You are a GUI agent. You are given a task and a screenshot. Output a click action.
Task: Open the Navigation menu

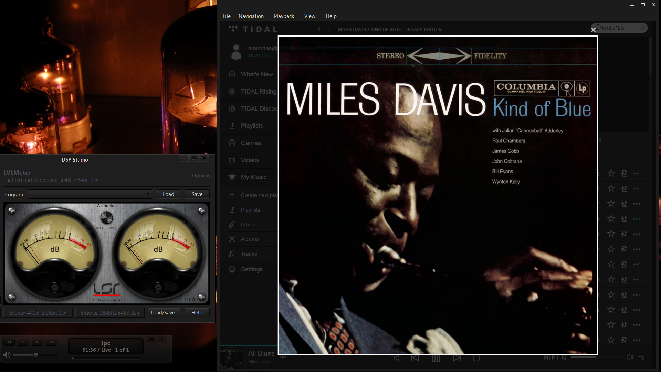[251, 16]
